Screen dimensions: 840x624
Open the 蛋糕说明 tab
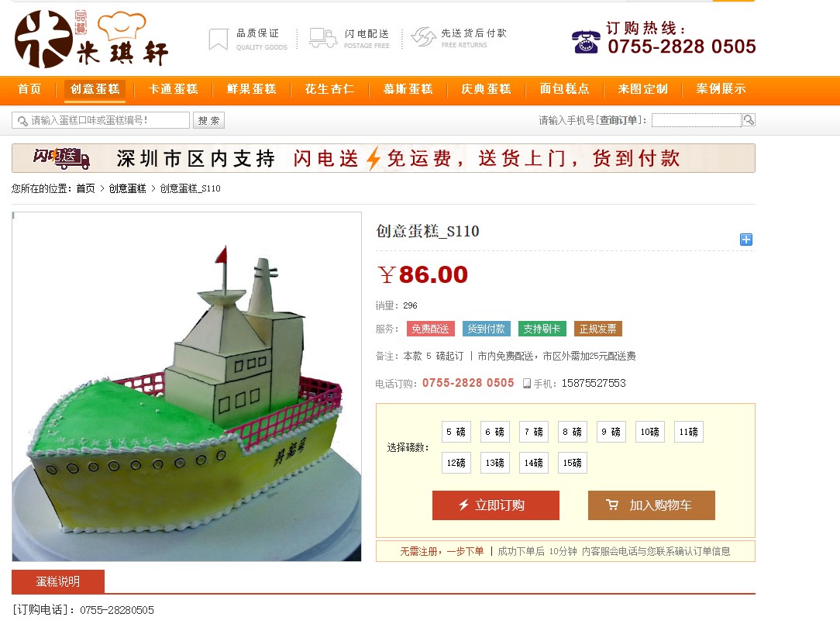pyautogui.click(x=58, y=581)
